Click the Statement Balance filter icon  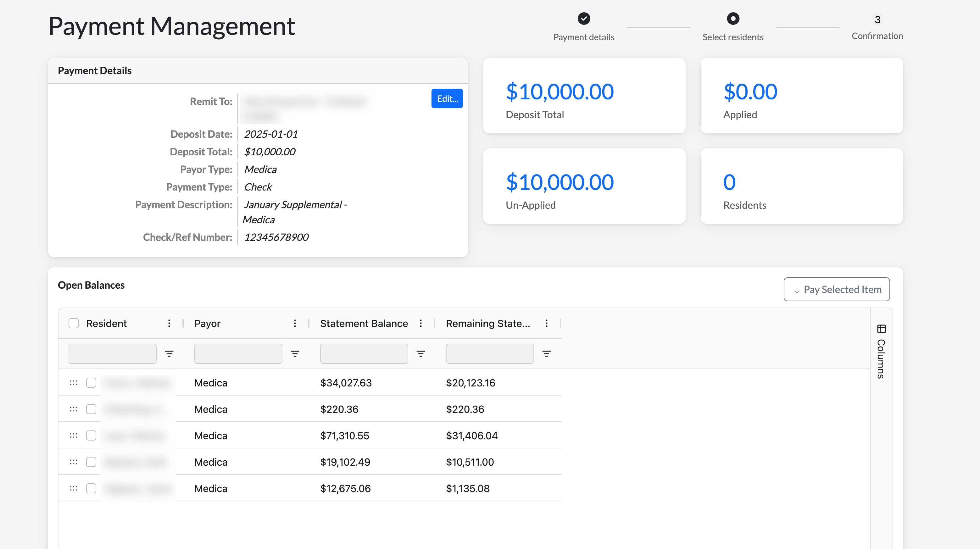coord(420,354)
